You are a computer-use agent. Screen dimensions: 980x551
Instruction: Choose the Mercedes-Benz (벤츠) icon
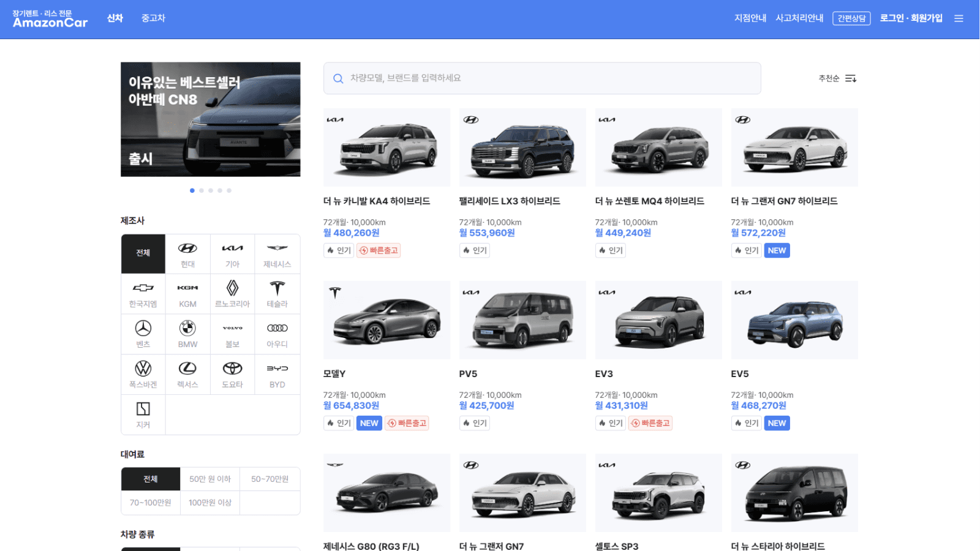click(143, 334)
